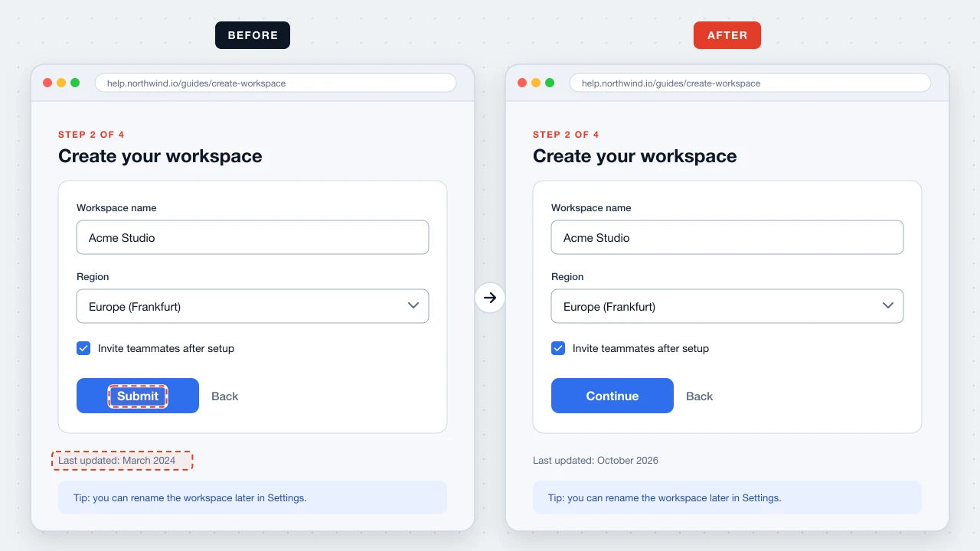The width and height of the screenshot is (980, 551).
Task: Click 'Create your workspace' heading in After window
Action: [x=635, y=156]
